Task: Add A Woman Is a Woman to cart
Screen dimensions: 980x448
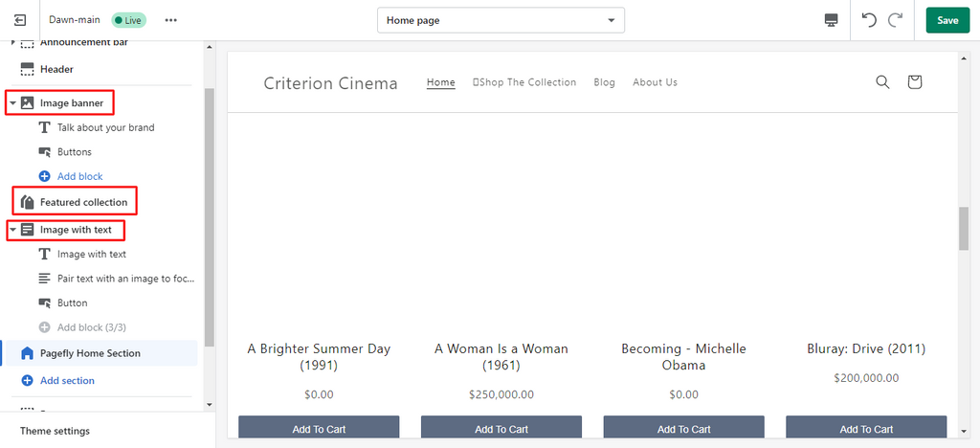Action: (501, 429)
